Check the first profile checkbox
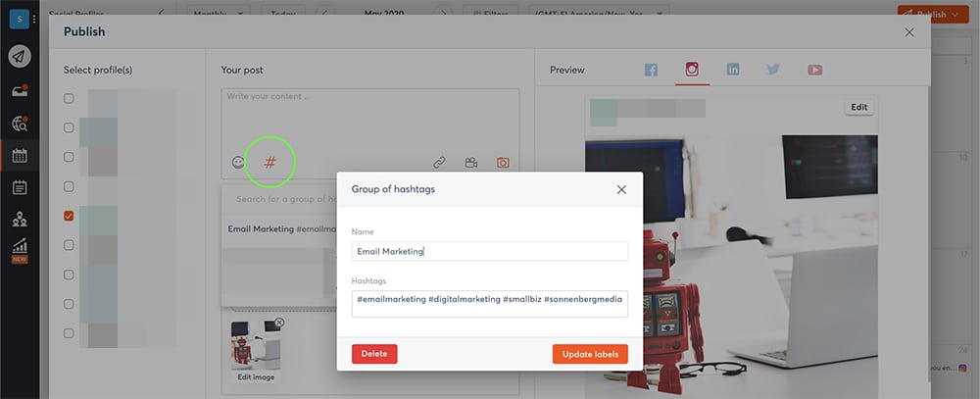980x399 pixels. [69, 98]
